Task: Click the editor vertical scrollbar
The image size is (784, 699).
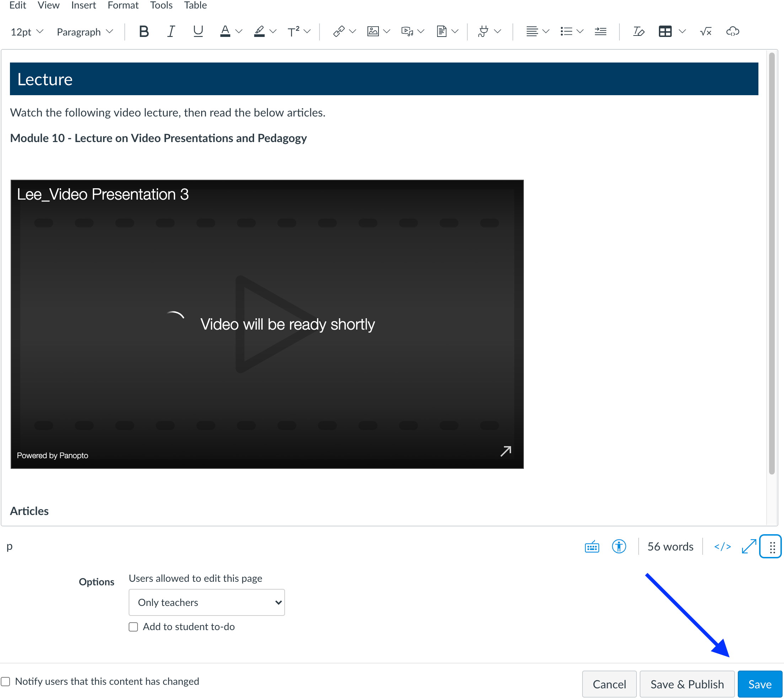Action: tap(772, 264)
